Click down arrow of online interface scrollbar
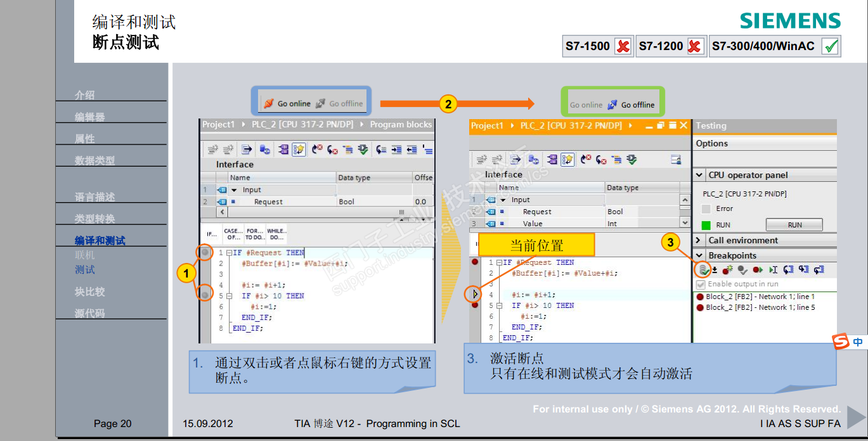 (x=685, y=222)
